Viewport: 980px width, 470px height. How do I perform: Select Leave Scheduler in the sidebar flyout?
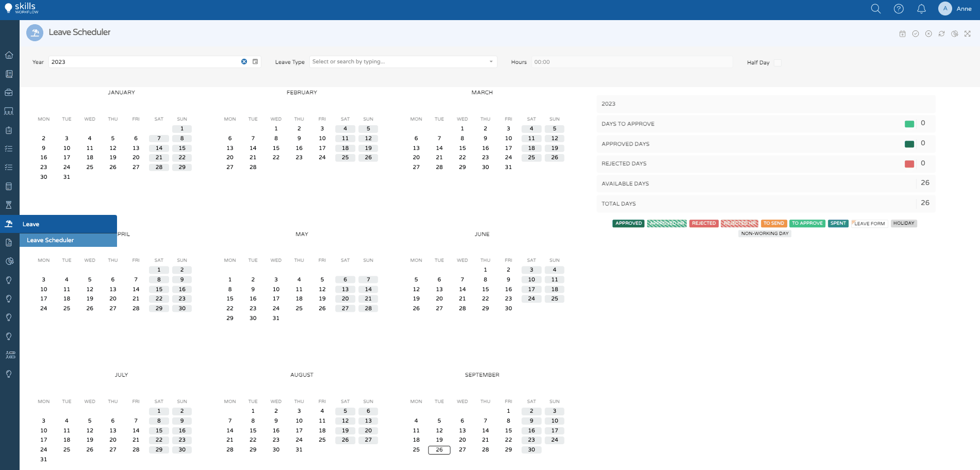pyautogui.click(x=68, y=240)
